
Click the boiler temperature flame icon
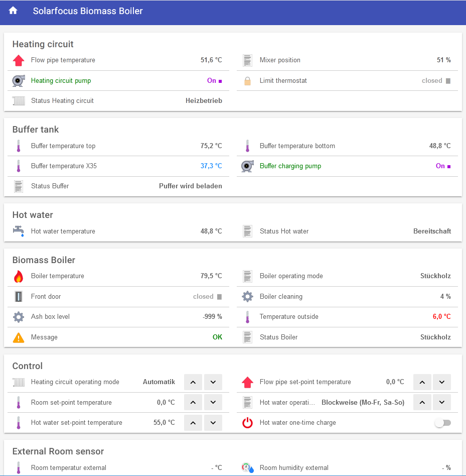19,276
